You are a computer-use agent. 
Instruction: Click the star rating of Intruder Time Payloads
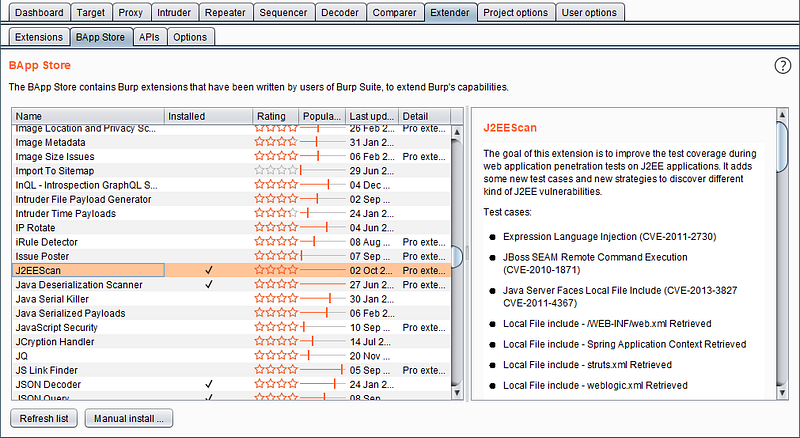coord(276,213)
